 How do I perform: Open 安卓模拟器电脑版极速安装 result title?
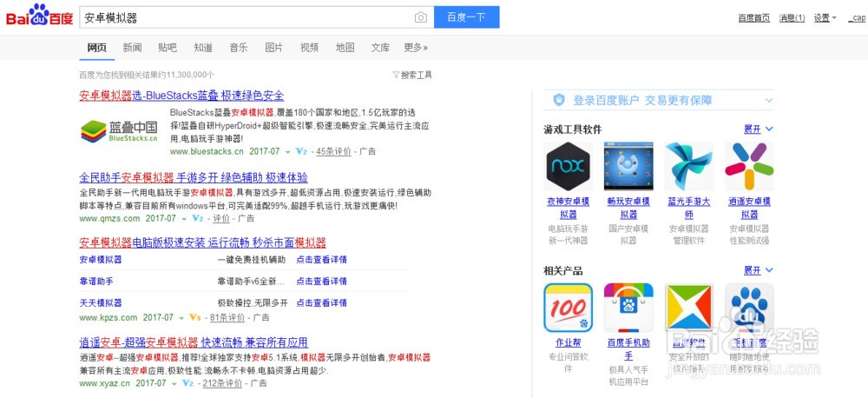click(202, 242)
